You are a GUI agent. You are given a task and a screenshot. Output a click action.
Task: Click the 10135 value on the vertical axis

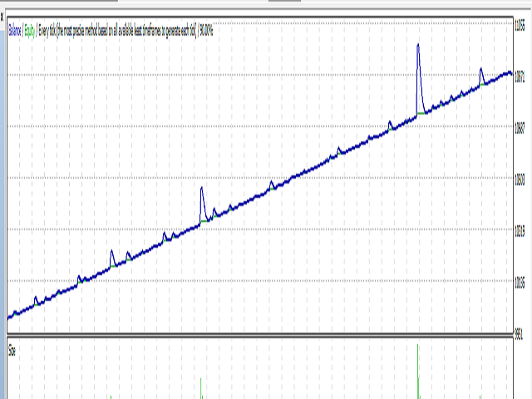[519, 283]
